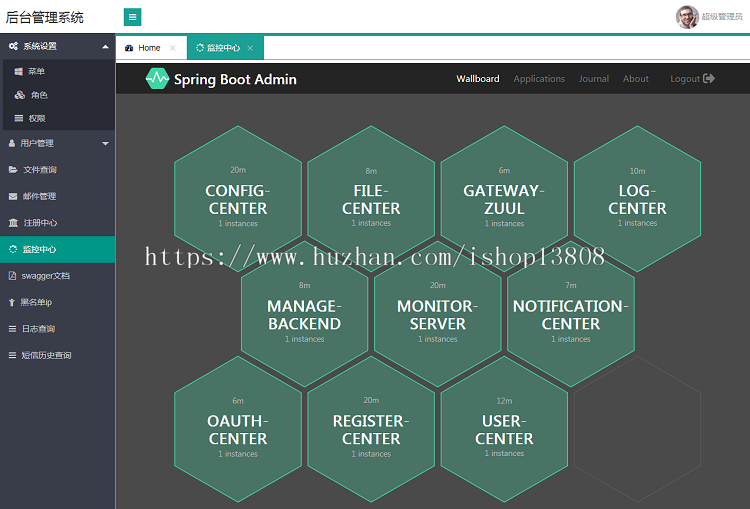Click the Spring Boot Admin title
The image size is (750, 509).
[235, 79]
